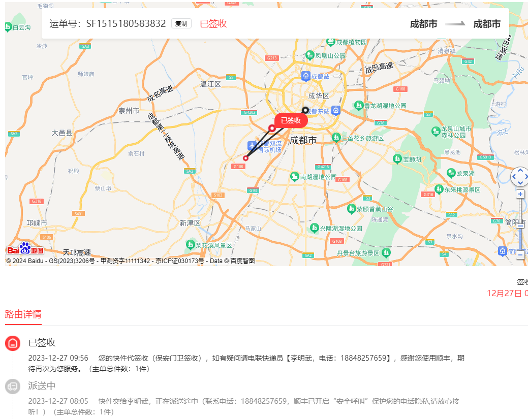Click the grey 派送中 delivery truck icon
This screenshot has height=420, width=528.
[13, 386]
